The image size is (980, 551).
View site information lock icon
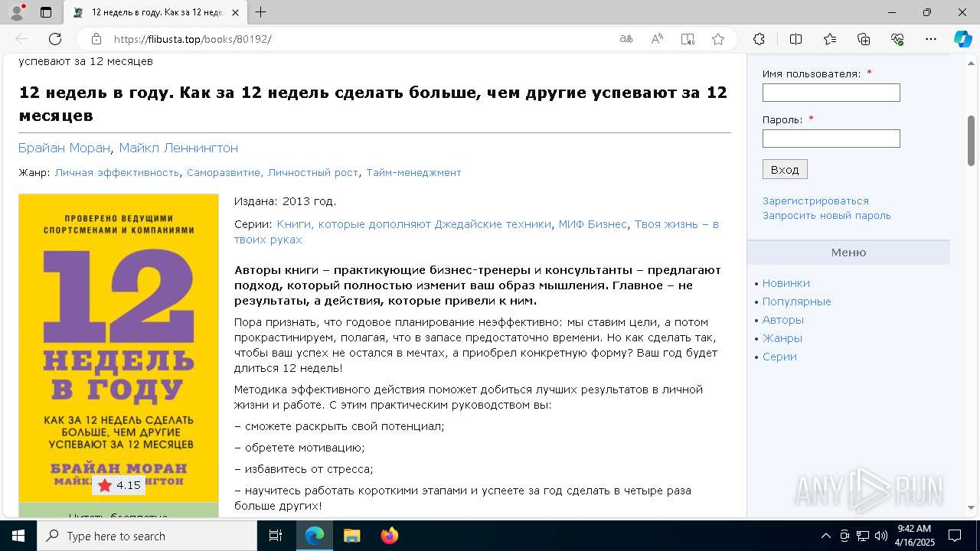96,39
